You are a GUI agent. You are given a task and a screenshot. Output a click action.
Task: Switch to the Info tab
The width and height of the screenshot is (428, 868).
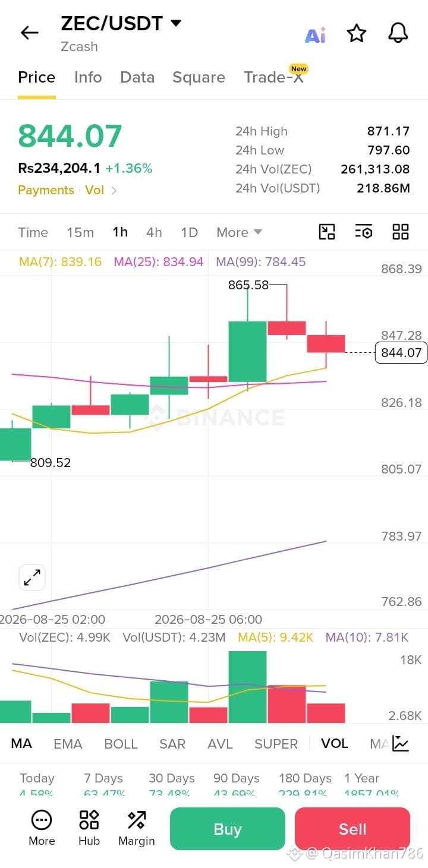88,77
